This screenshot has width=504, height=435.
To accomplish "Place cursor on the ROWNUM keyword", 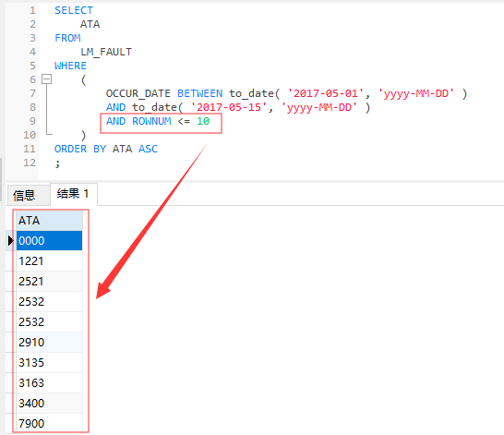I will pos(151,121).
